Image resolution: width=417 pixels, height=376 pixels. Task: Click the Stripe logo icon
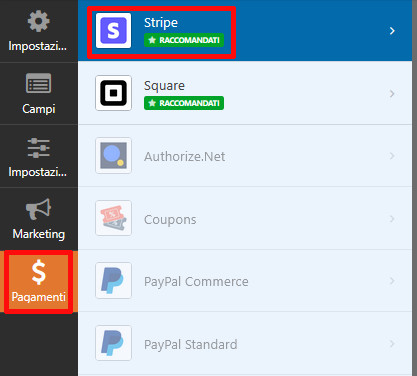point(113,31)
